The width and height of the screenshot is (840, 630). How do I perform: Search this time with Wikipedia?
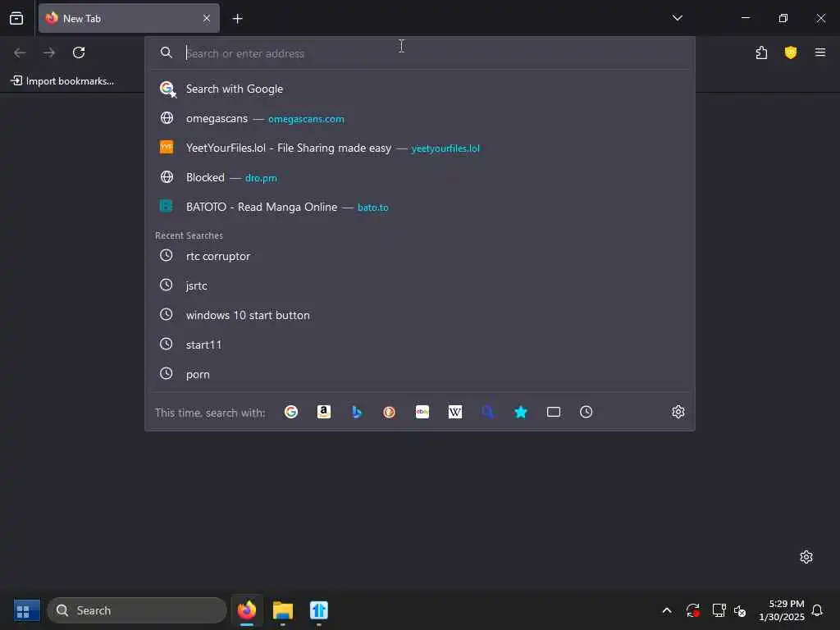point(454,412)
